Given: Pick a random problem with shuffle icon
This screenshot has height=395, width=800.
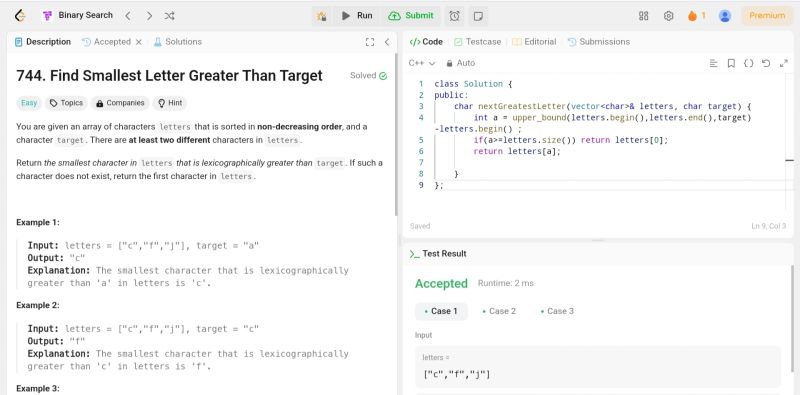Looking at the screenshot, I should pos(170,16).
